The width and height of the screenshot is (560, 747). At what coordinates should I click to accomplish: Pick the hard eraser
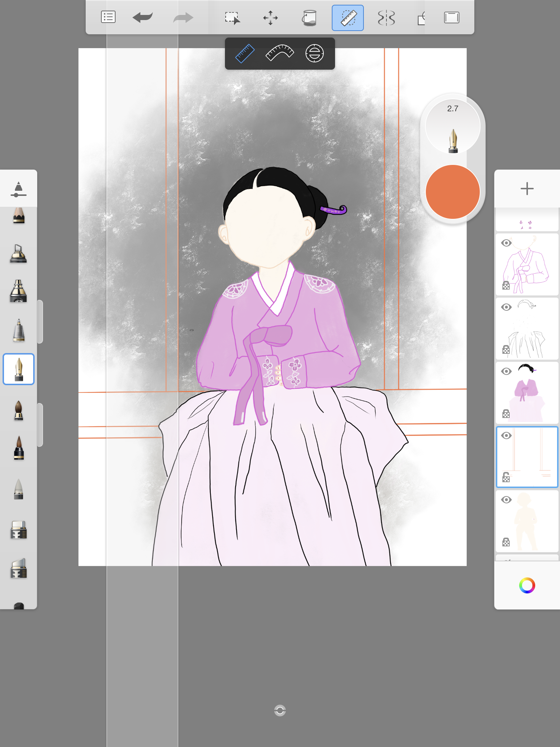19,530
